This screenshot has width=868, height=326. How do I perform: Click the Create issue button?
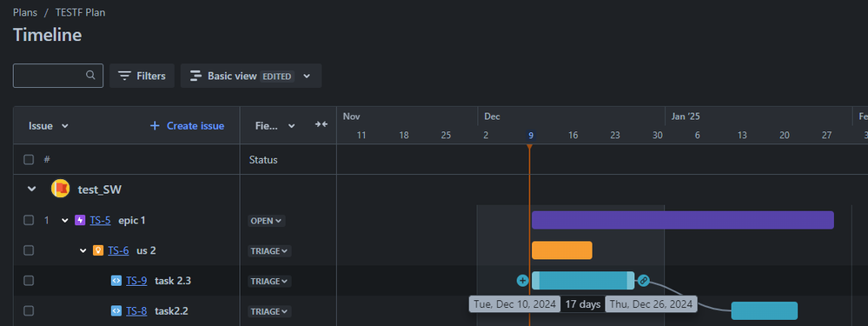coord(187,126)
